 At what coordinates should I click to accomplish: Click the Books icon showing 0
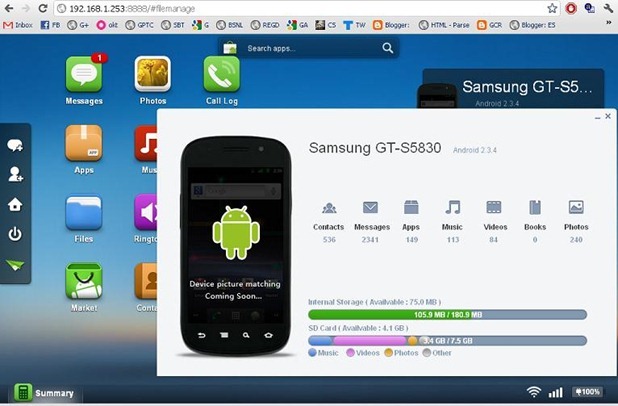tap(535, 207)
